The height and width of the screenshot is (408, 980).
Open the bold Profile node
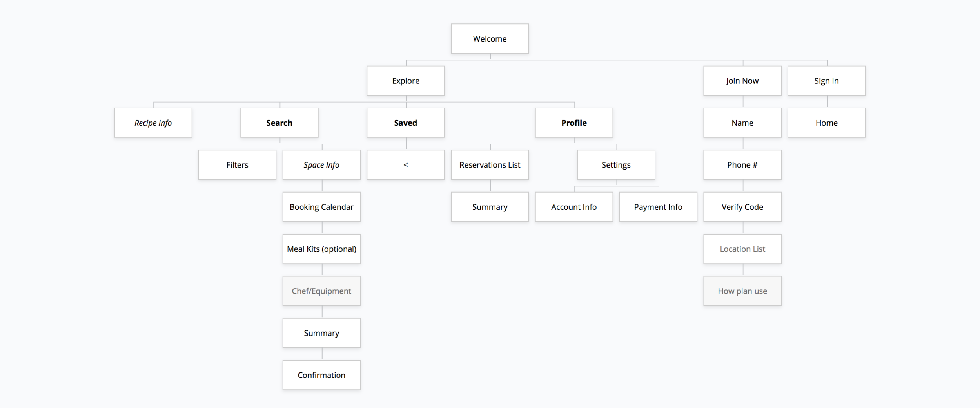(x=574, y=123)
